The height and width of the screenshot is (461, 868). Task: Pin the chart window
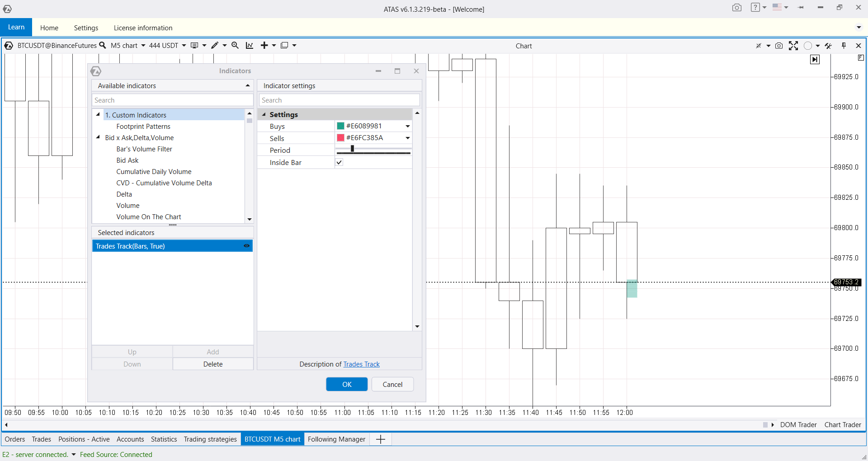[x=844, y=46]
